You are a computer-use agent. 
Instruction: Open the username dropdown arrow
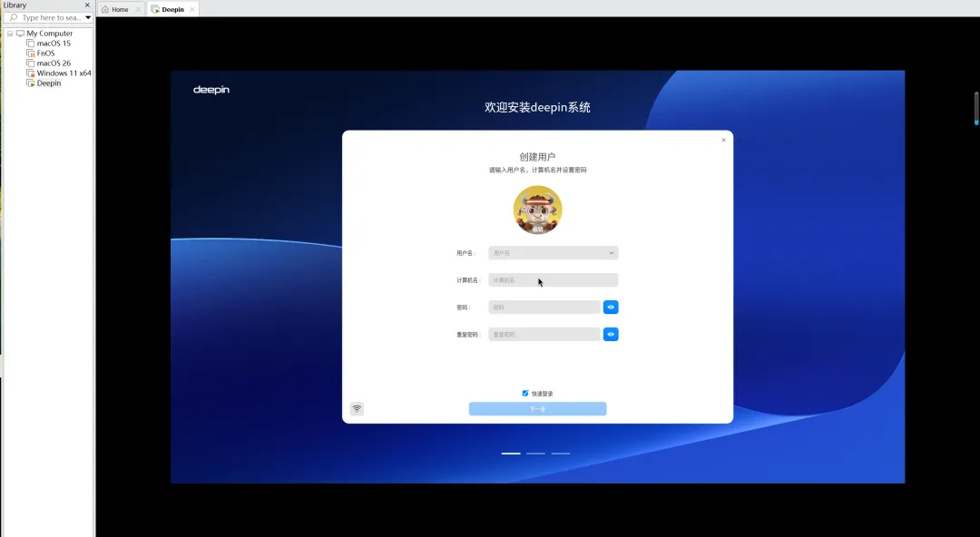click(x=612, y=253)
